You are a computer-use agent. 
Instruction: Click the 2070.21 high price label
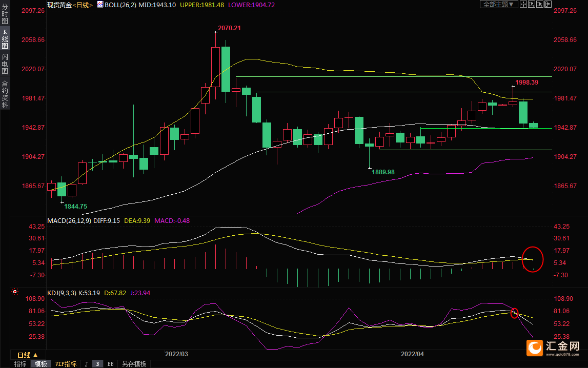pyautogui.click(x=230, y=28)
